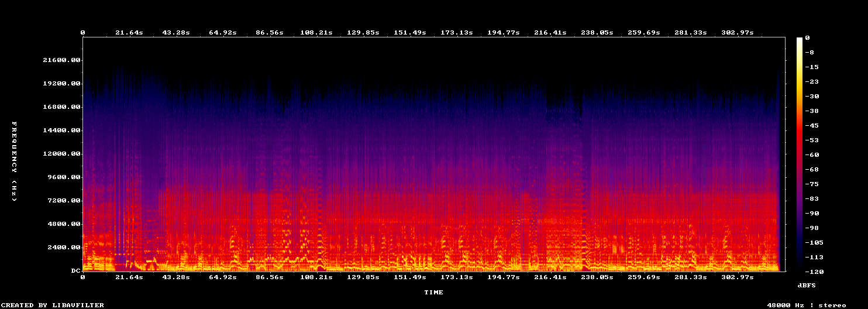
Task: Click the 108.21s label on top axis
Action: [316, 32]
